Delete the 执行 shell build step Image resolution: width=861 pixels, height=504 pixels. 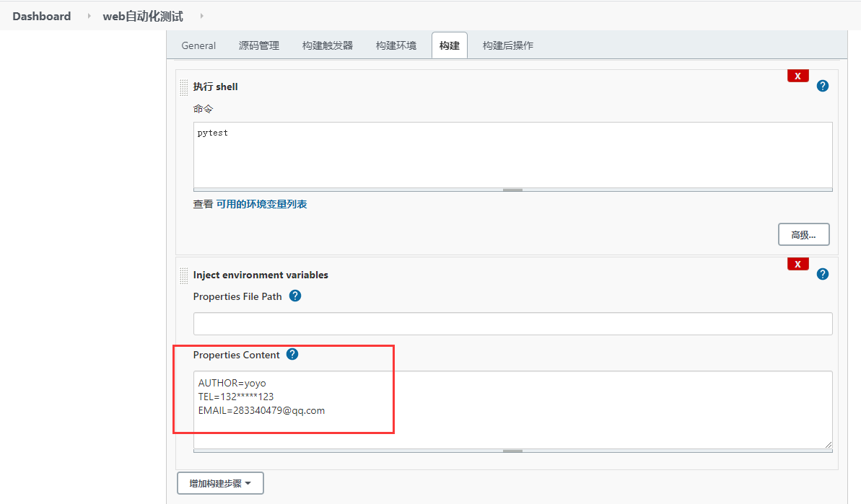click(x=797, y=75)
